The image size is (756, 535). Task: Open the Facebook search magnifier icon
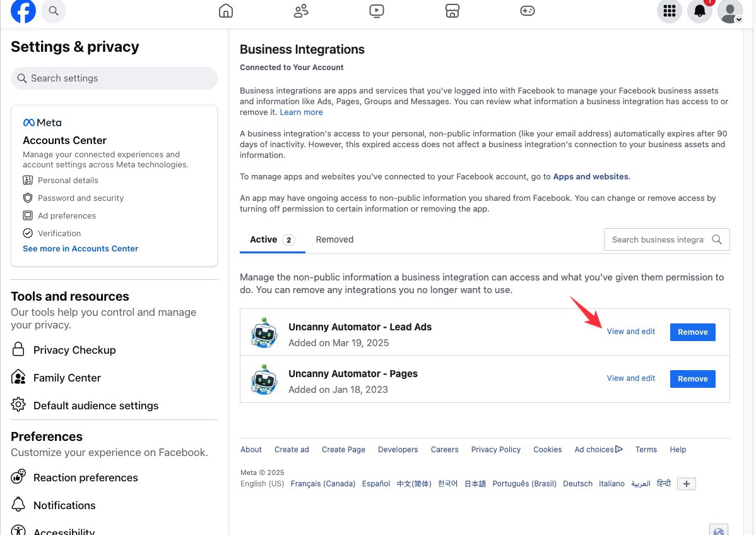point(54,11)
